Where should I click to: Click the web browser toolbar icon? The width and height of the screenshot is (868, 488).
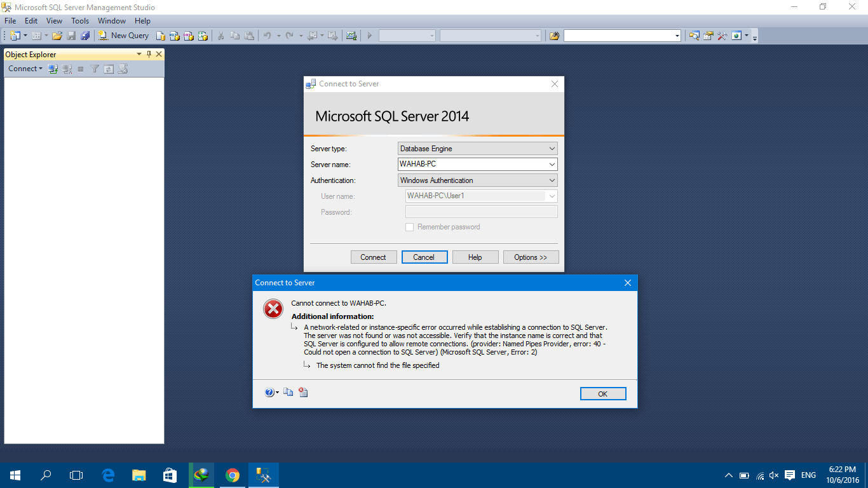[736, 36]
